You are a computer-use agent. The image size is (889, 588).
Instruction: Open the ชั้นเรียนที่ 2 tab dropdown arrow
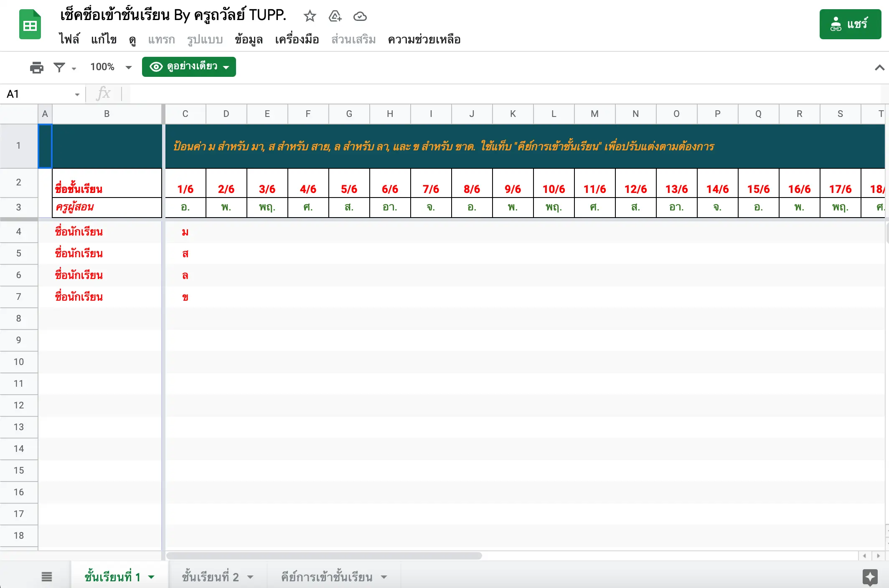tap(250, 578)
